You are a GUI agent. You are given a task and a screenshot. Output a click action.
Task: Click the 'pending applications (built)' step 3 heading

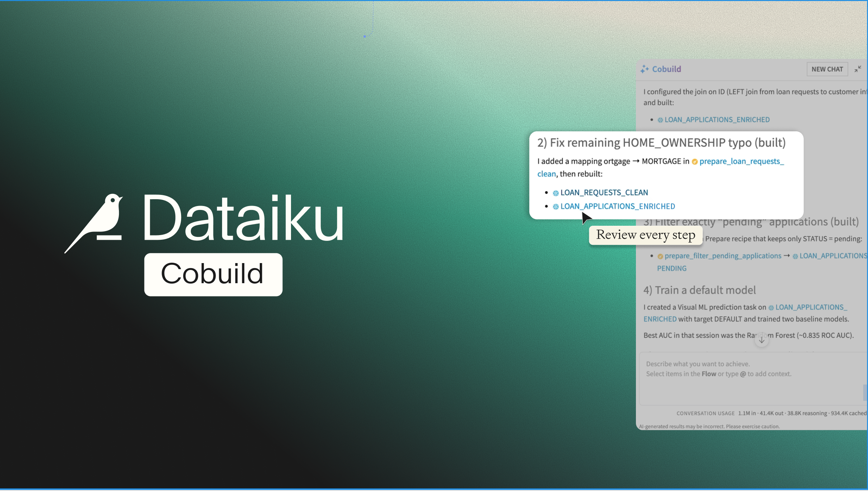tap(751, 222)
